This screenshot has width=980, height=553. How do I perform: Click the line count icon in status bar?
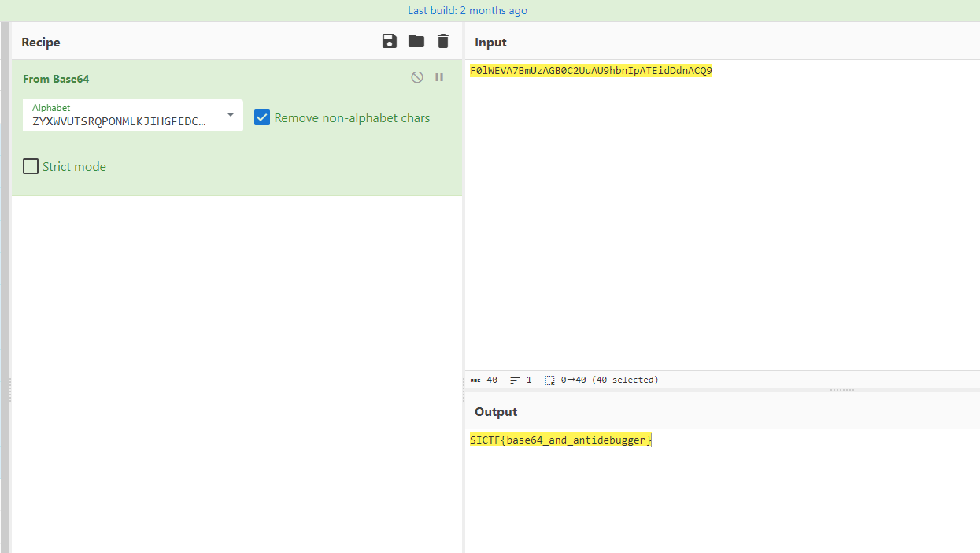pos(515,380)
